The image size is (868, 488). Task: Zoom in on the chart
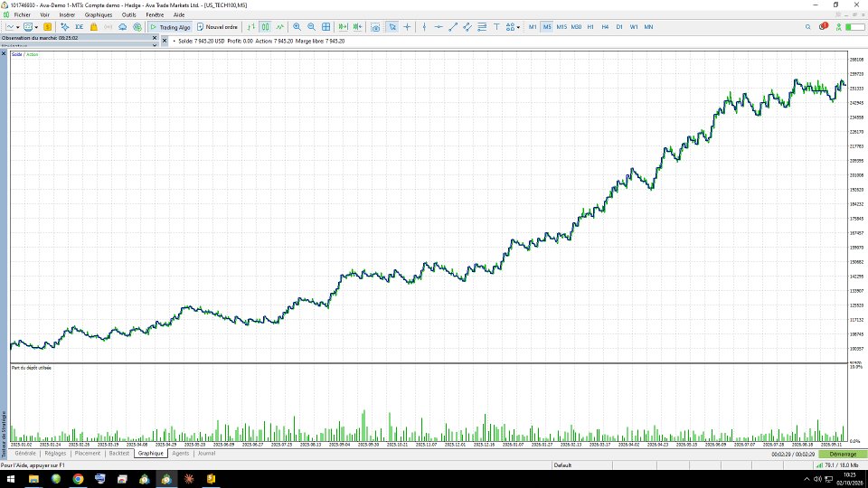coord(297,26)
